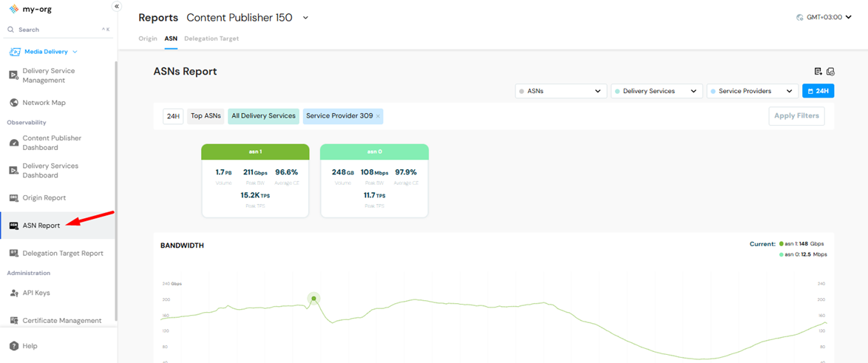Click the my-org logo icon
Image resolution: width=868 pixels, height=363 pixels.
pyautogui.click(x=14, y=10)
